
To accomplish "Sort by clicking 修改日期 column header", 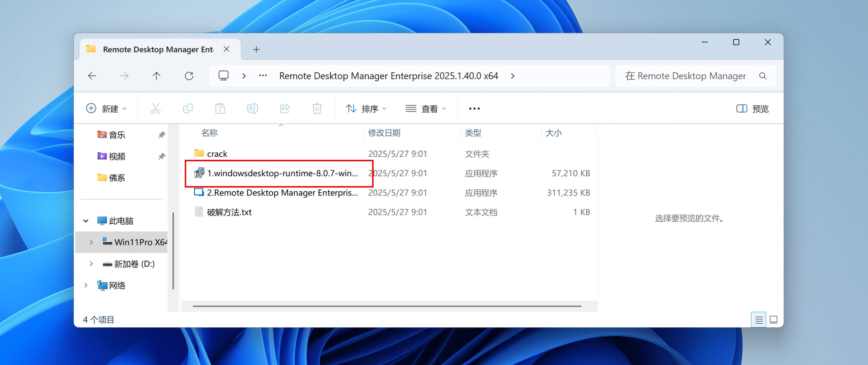I will (384, 133).
